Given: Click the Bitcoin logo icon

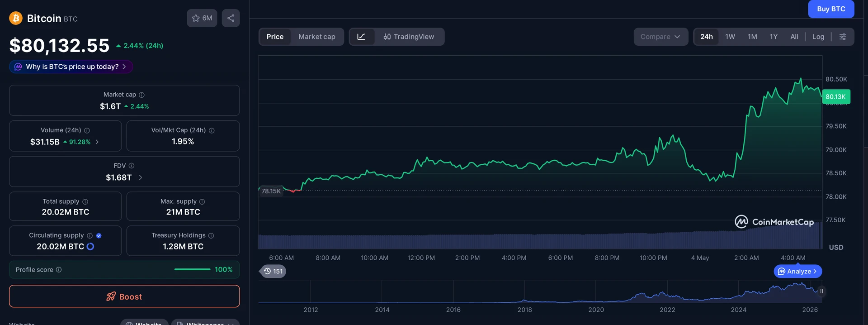Looking at the screenshot, I should point(16,18).
